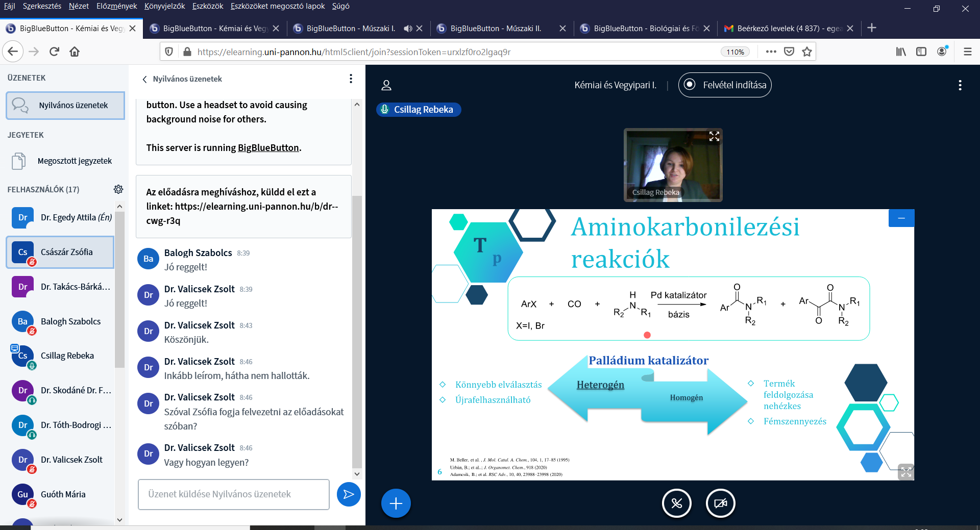Click the message input field

(233, 494)
